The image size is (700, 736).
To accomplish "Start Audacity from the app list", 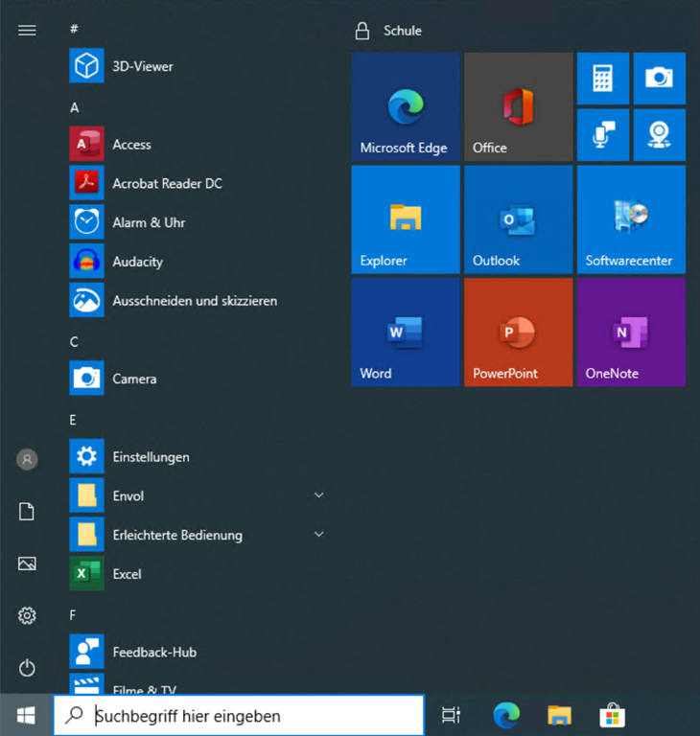I will pyautogui.click(x=137, y=262).
